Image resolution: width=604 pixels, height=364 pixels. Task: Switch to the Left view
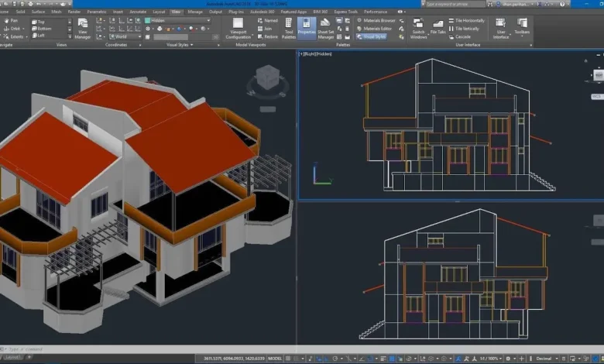tap(39, 36)
